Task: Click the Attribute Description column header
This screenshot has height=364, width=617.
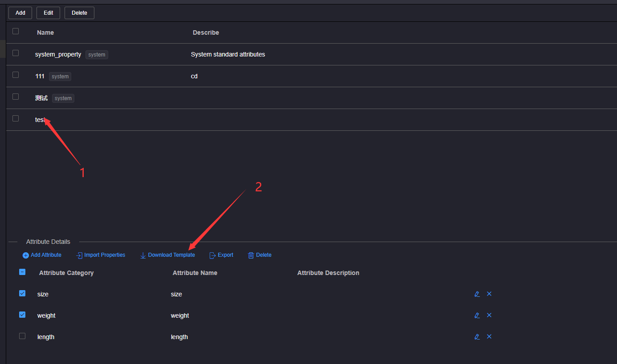Action: tap(328, 273)
